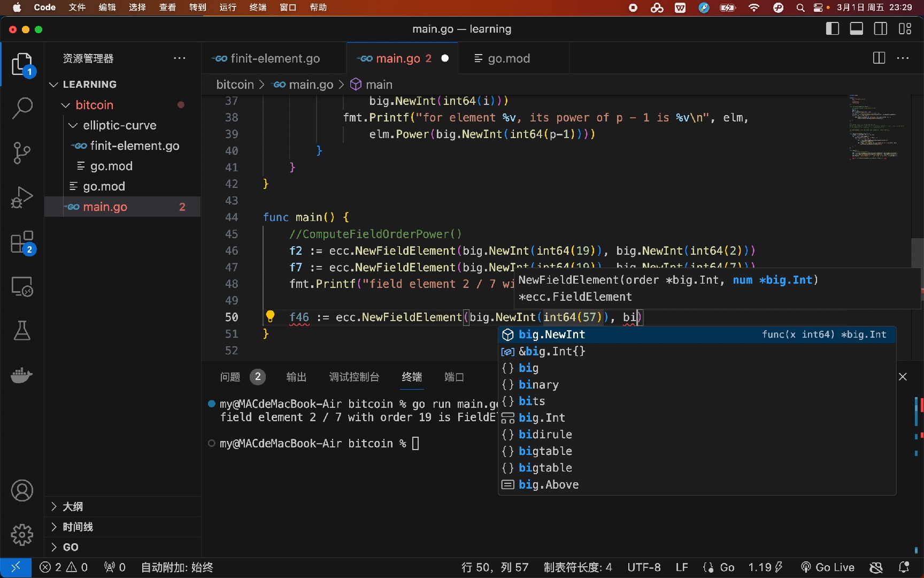Open Remote Explorer view
924x578 pixels.
pos(22,286)
